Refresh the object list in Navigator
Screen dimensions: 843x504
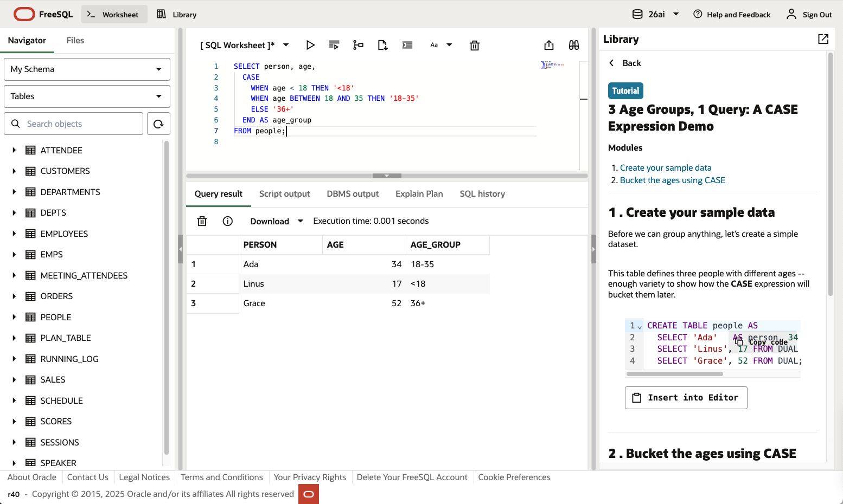point(158,124)
